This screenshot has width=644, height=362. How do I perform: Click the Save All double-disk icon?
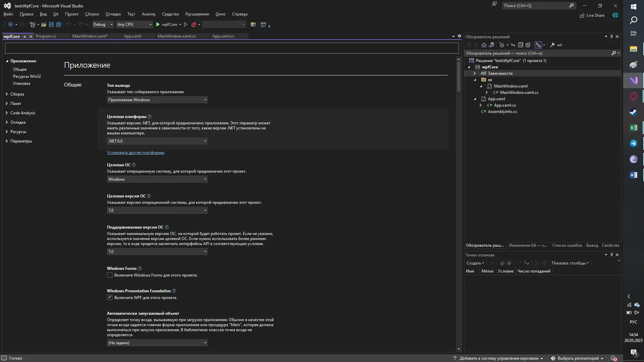[58, 24]
